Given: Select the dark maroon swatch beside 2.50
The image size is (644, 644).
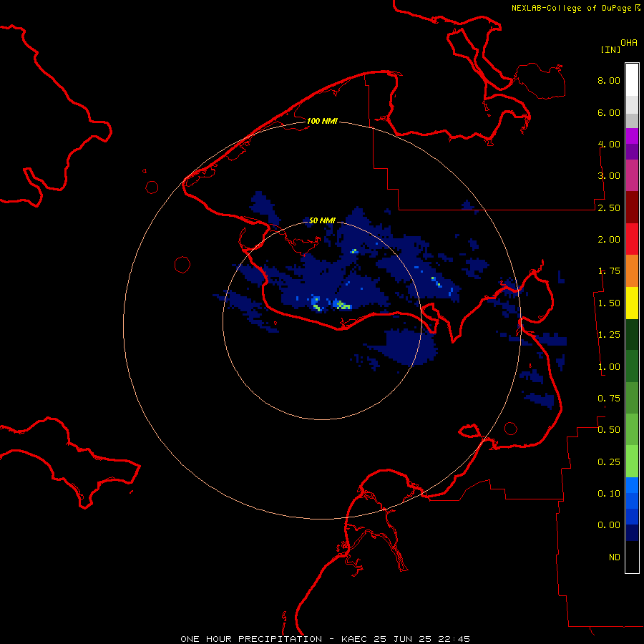Looking at the screenshot, I should point(632,208).
